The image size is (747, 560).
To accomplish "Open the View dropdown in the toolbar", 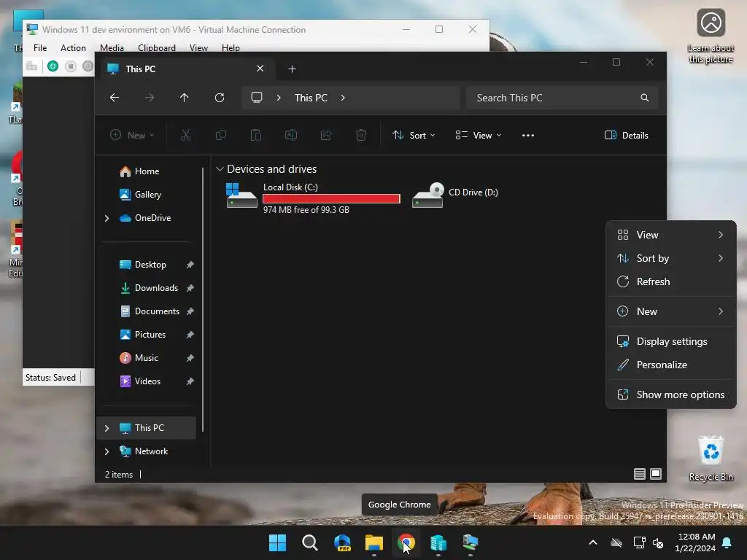I will [479, 135].
